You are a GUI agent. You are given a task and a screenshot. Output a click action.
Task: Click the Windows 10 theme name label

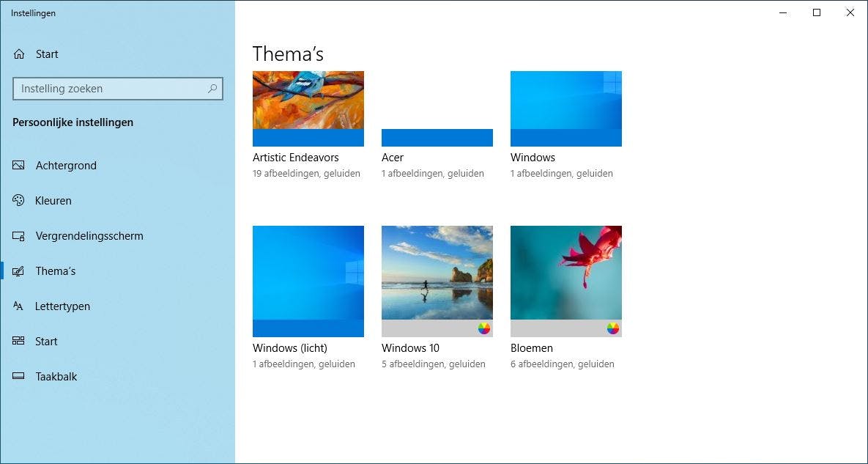(x=410, y=348)
